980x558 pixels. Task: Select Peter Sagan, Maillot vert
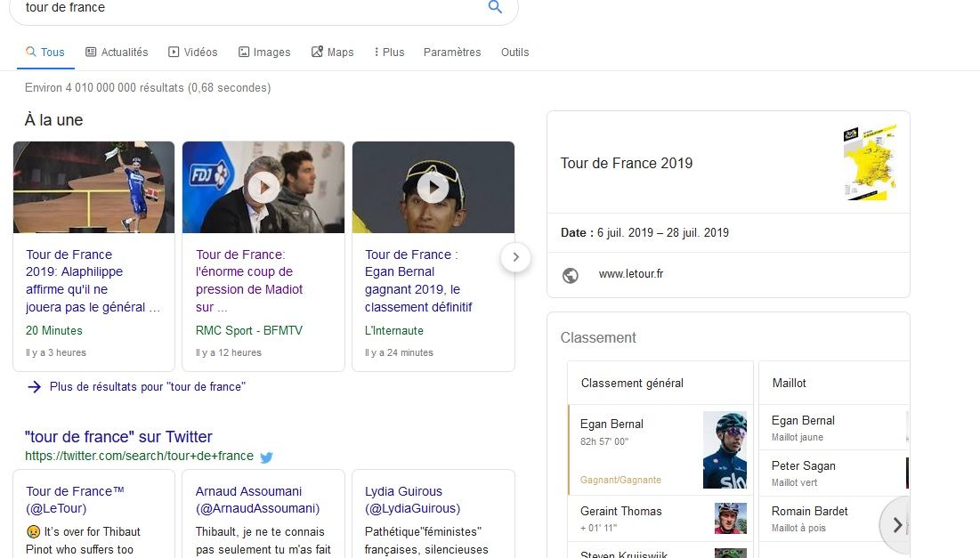(834, 473)
